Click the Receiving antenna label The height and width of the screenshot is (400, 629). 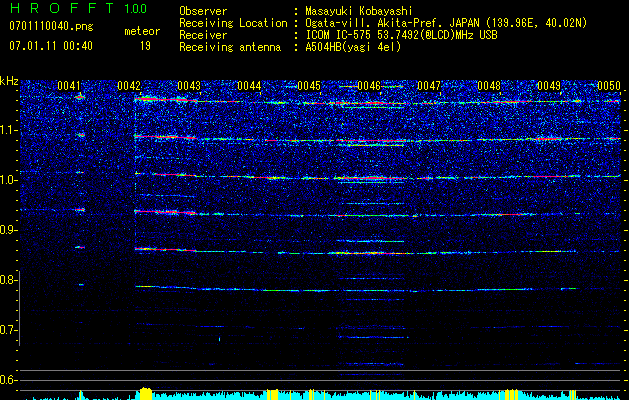click(230, 47)
